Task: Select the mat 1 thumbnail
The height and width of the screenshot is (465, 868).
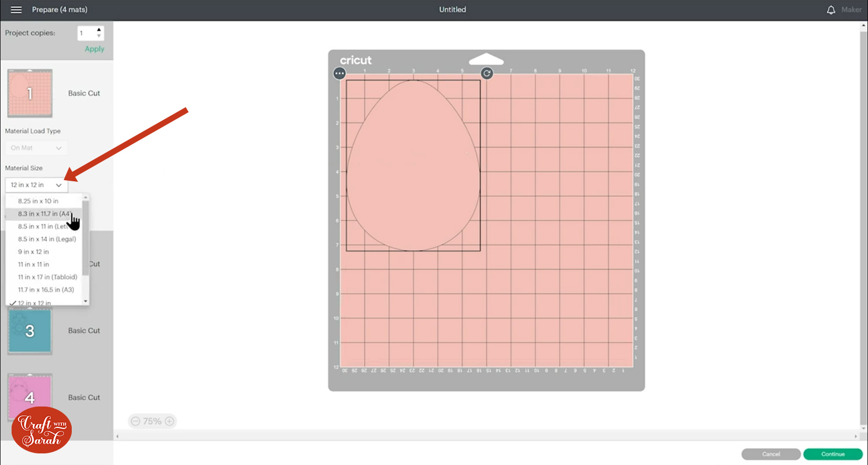Action: 30,93
